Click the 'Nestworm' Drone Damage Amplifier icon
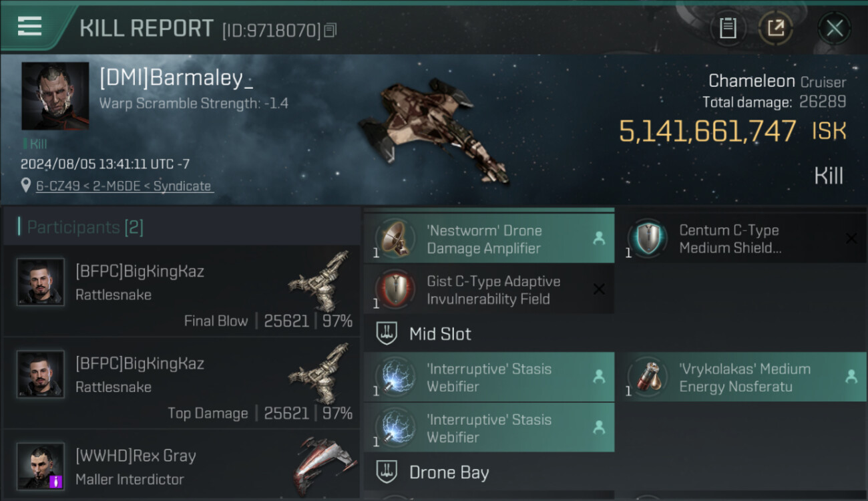The image size is (868, 501). click(x=395, y=239)
